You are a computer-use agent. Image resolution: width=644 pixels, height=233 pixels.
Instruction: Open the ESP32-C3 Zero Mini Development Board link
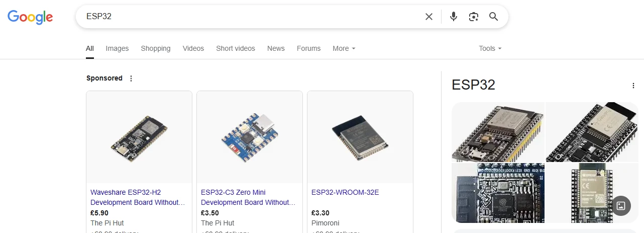click(248, 197)
